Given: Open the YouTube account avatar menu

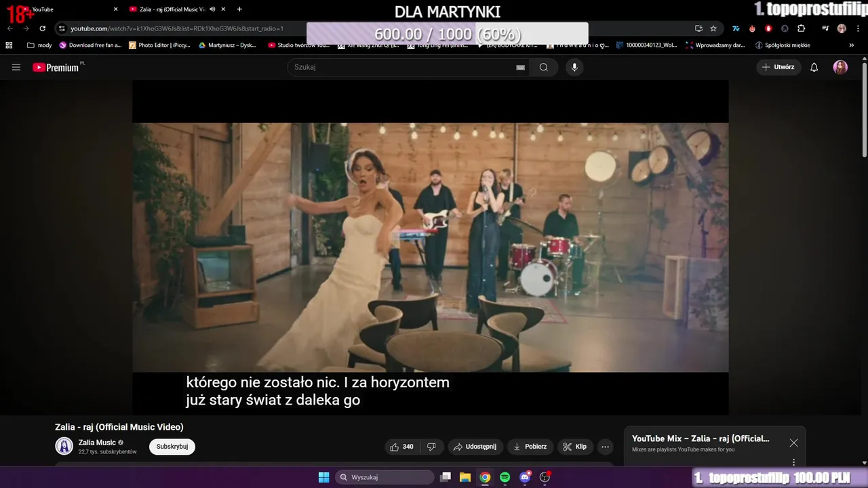Looking at the screenshot, I should point(840,67).
